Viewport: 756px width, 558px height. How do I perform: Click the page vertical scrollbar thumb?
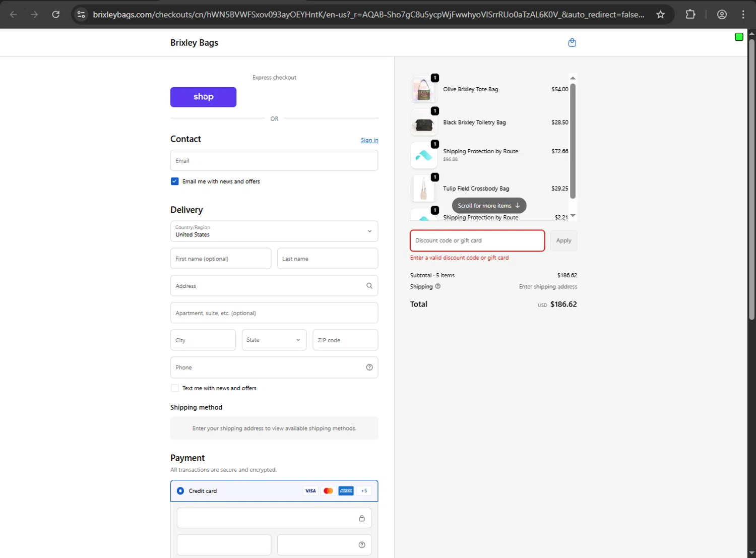pos(751,179)
